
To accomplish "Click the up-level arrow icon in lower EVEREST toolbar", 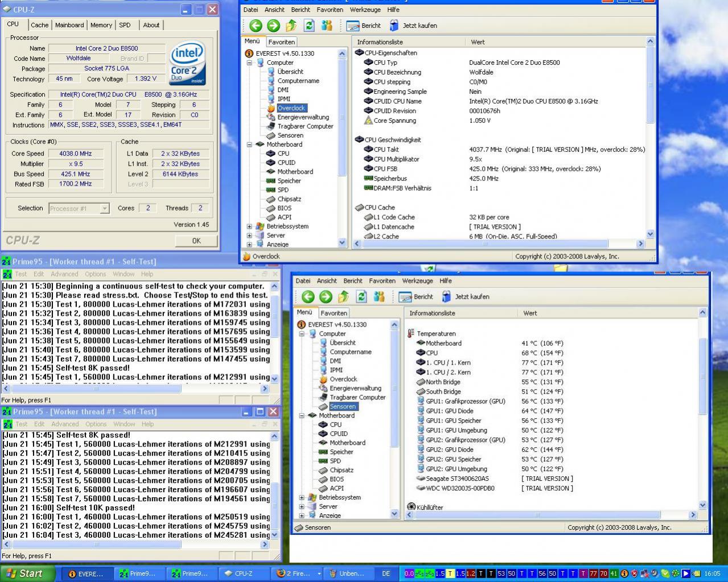I will pos(344,296).
